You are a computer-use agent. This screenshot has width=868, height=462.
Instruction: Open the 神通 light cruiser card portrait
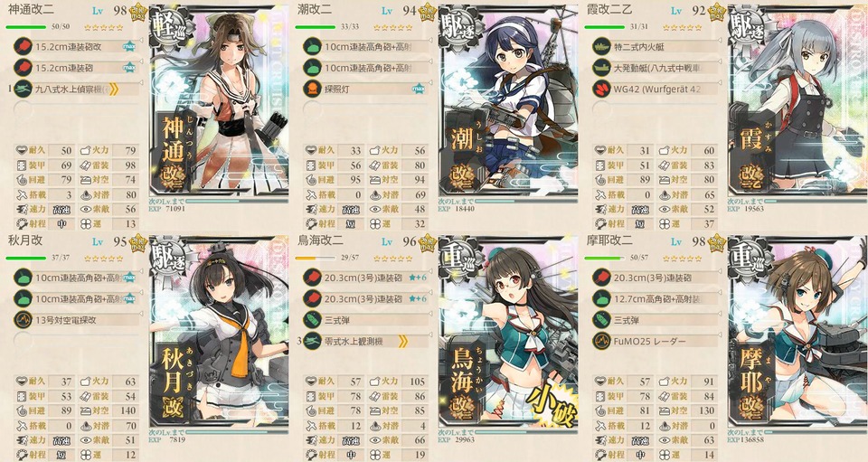click(x=219, y=105)
